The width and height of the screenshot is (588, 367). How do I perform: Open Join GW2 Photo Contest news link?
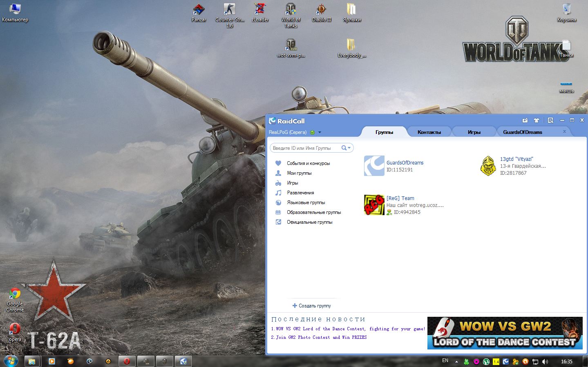click(x=319, y=337)
